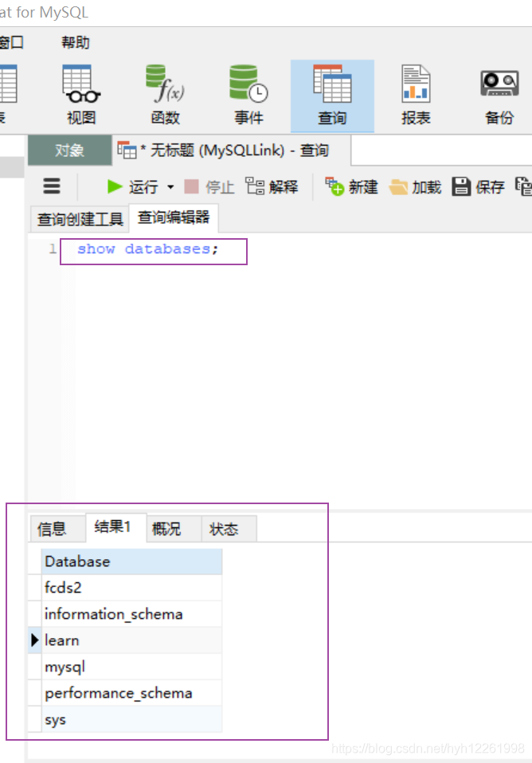Click the line number 1 in editor gutter
Image resolution: width=532 pixels, height=763 pixels.
point(52,249)
